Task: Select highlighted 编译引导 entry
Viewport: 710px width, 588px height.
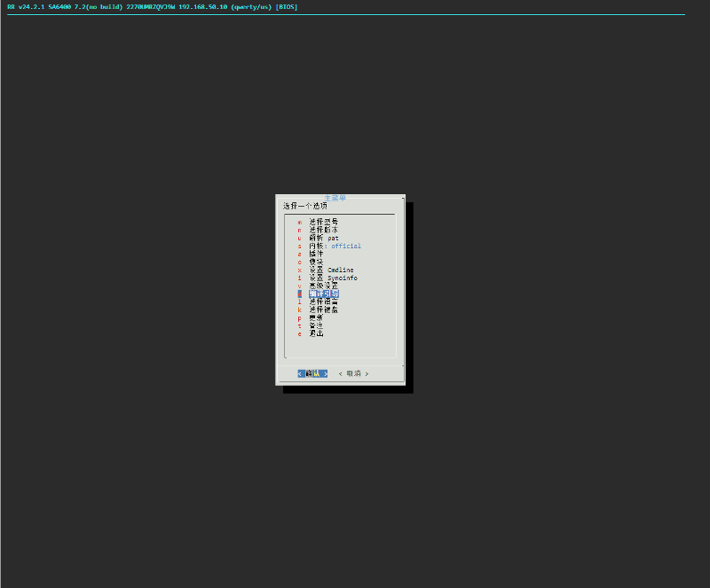Action: 323,294
